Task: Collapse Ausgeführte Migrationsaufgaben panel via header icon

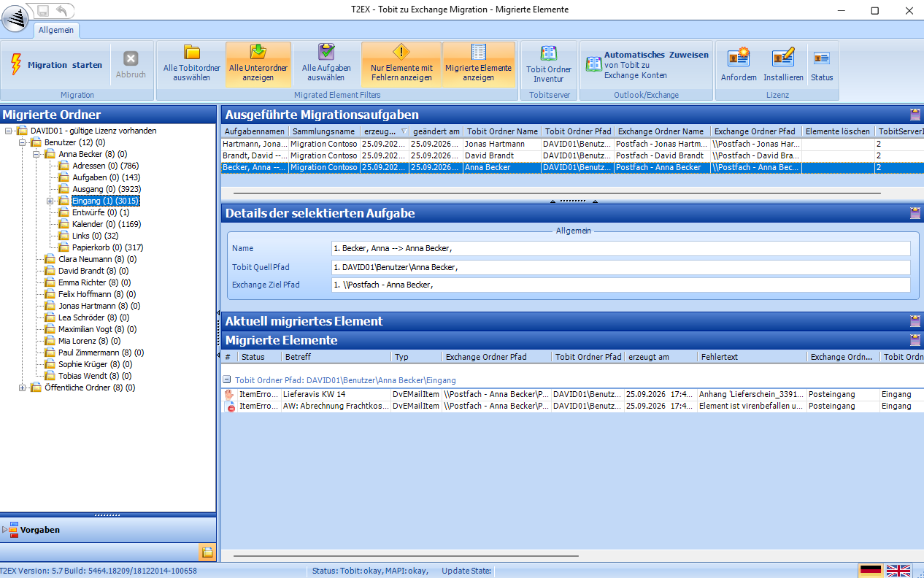Action: pyautogui.click(x=915, y=115)
